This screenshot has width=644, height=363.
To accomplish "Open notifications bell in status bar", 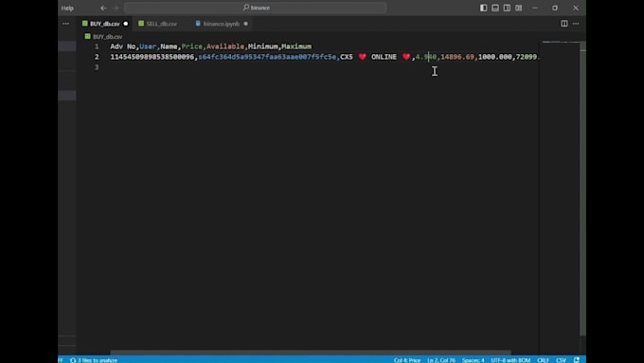I will 577,360.
